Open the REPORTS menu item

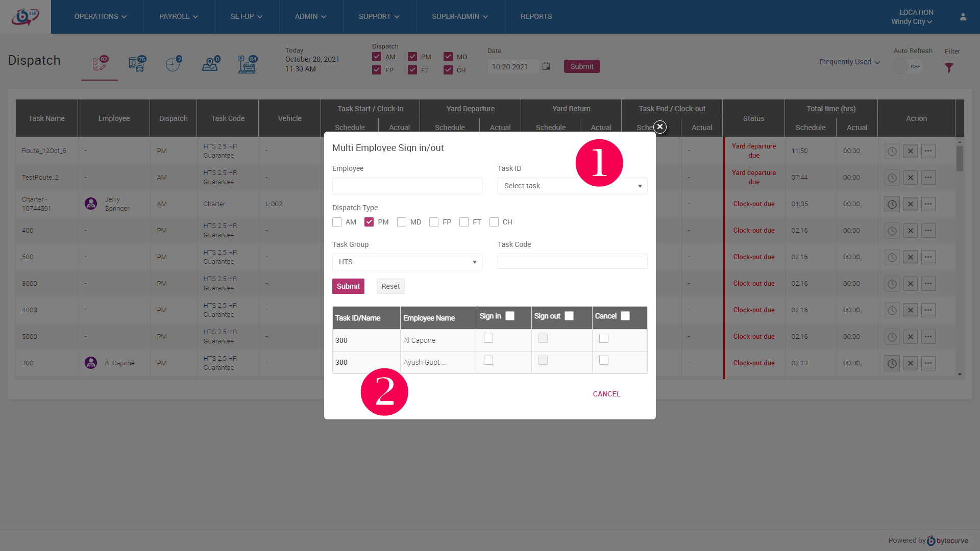[x=536, y=17]
